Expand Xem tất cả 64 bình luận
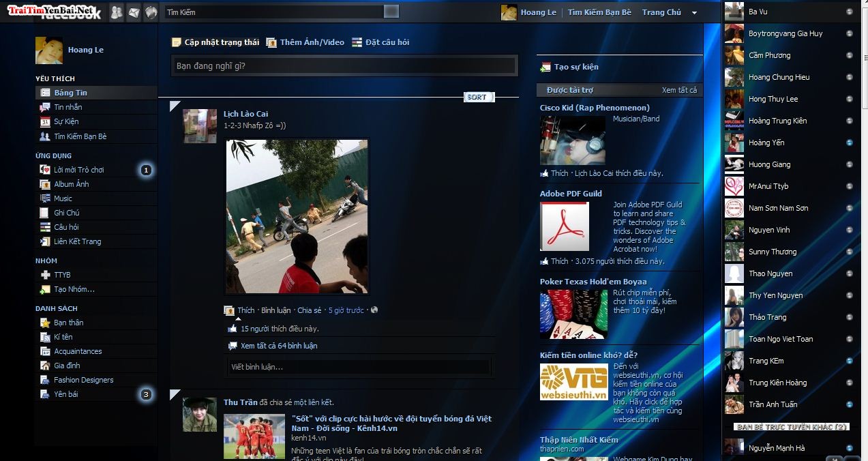The image size is (868, 461). pyautogui.click(x=279, y=346)
